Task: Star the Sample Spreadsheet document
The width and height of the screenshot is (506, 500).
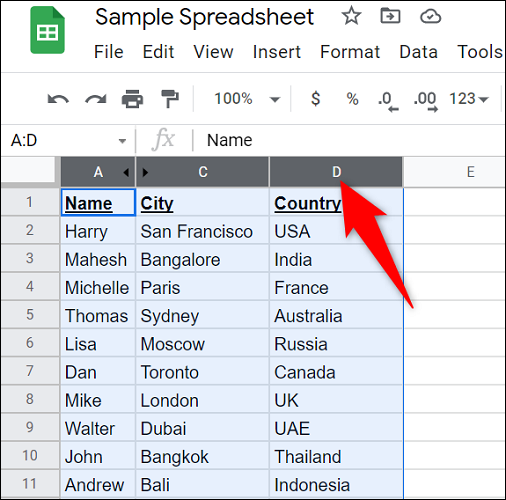Action: tap(351, 16)
